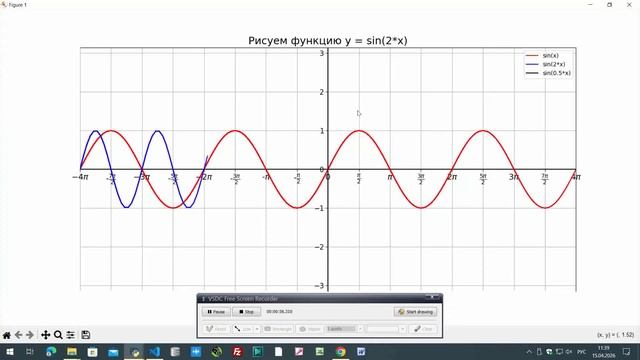The height and width of the screenshot is (360, 640).
Task: Close the VSDC Free Screen Recorder window
Action: [432, 297]
